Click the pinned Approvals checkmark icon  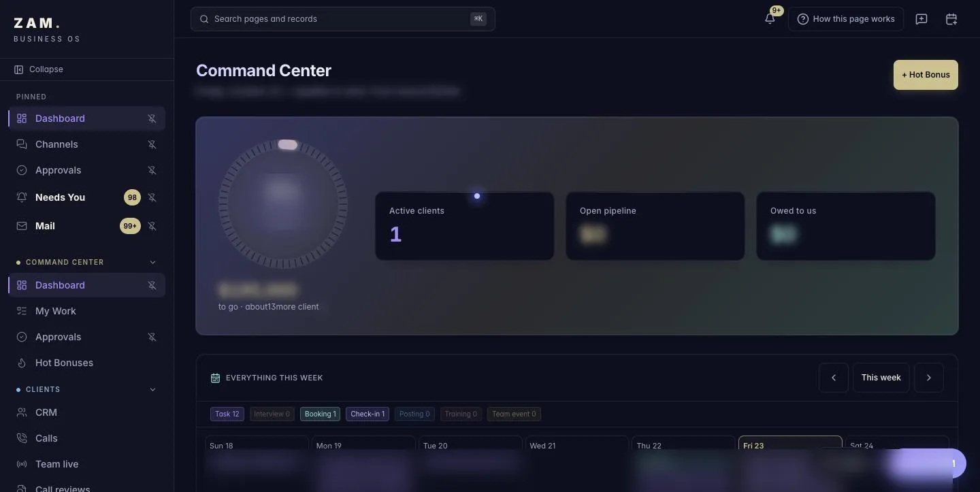coord(22,170)
